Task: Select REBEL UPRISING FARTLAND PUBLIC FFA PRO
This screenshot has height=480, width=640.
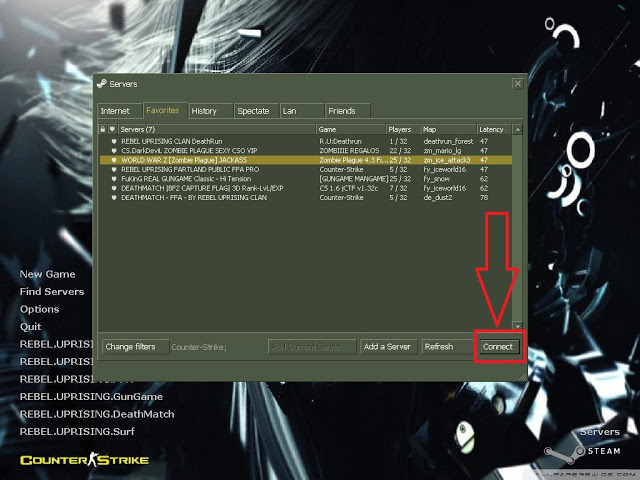Action: (x=305, y=169)
